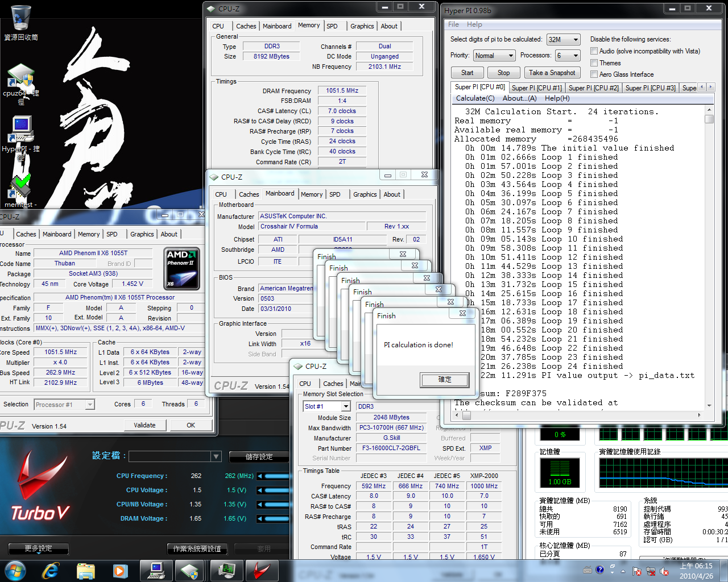The image size is (728, 582).
Task: Click the Super PI output vertical scrollbar
Action: [x=709, y=257]
